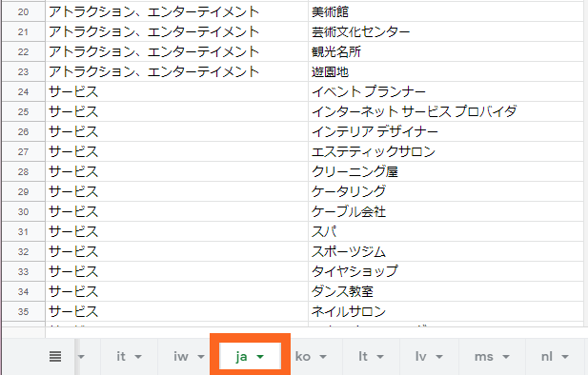
Task: Select row 32 サービス cell
Action: click(176, 251)
